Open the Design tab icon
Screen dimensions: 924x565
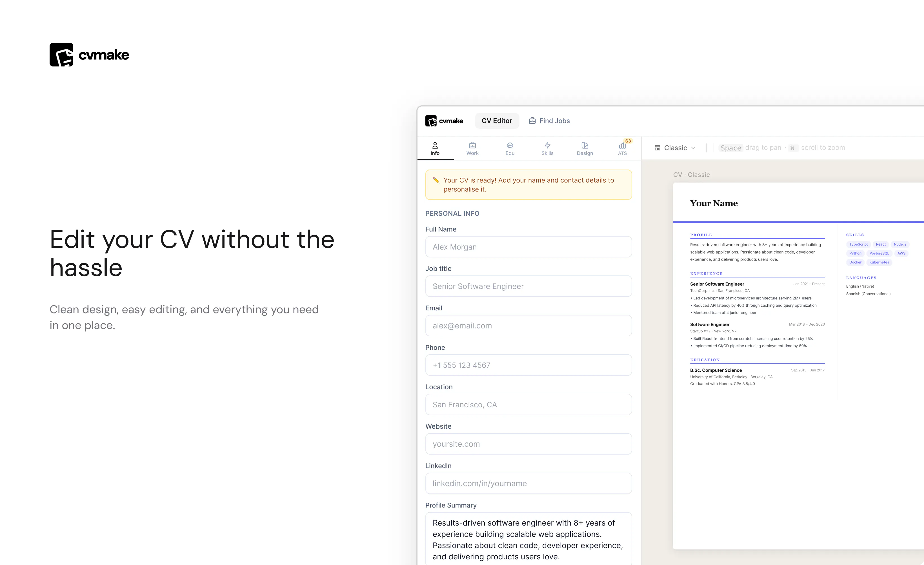(585, 145)
